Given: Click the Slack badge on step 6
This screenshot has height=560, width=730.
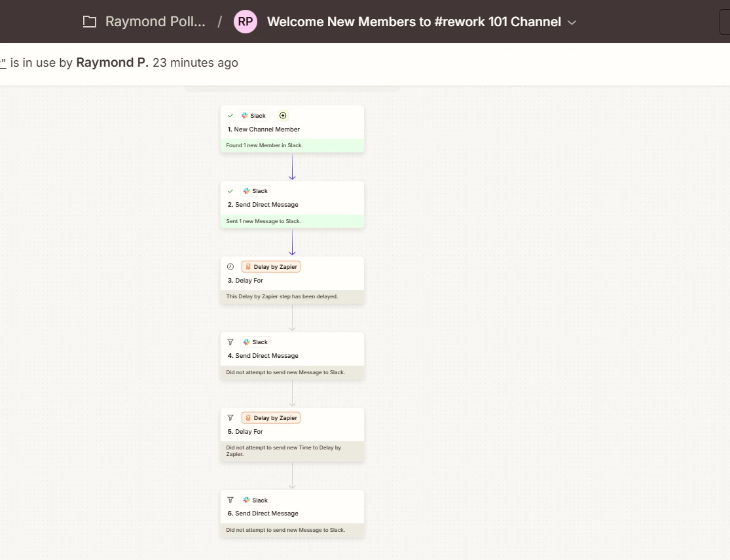Looking at the screenshot, I should [255, 500].
